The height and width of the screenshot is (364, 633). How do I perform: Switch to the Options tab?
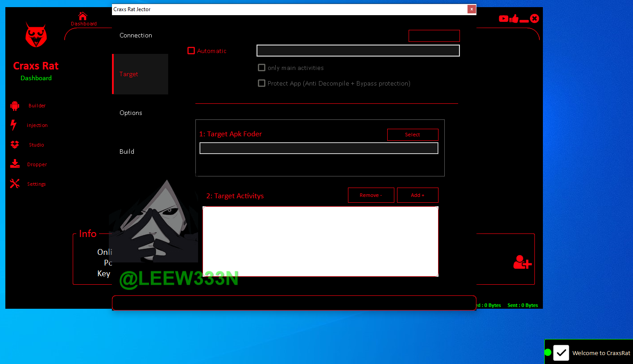tap(131, 113)
